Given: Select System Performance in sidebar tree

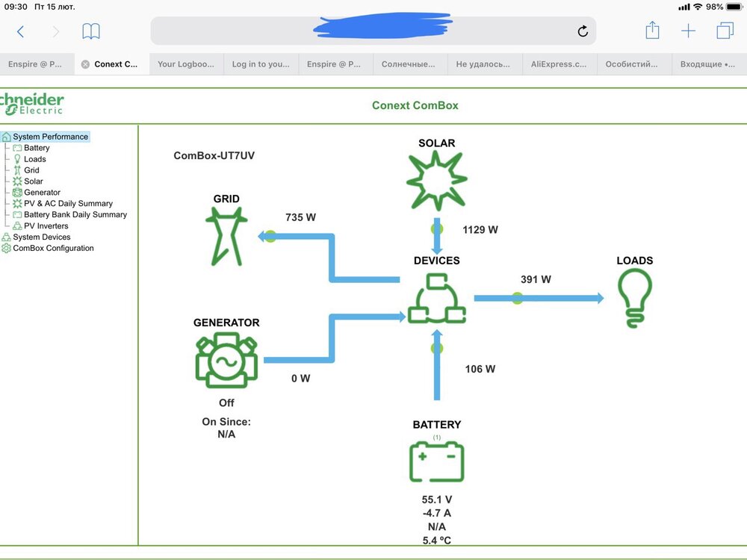Looking at the screenshot, I should (51, 137).
